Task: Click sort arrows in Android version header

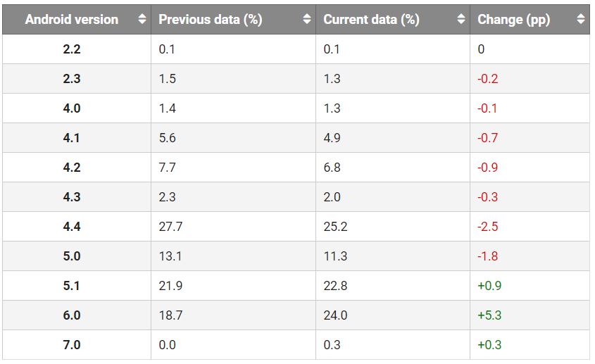Action: (x=142, y=20)
